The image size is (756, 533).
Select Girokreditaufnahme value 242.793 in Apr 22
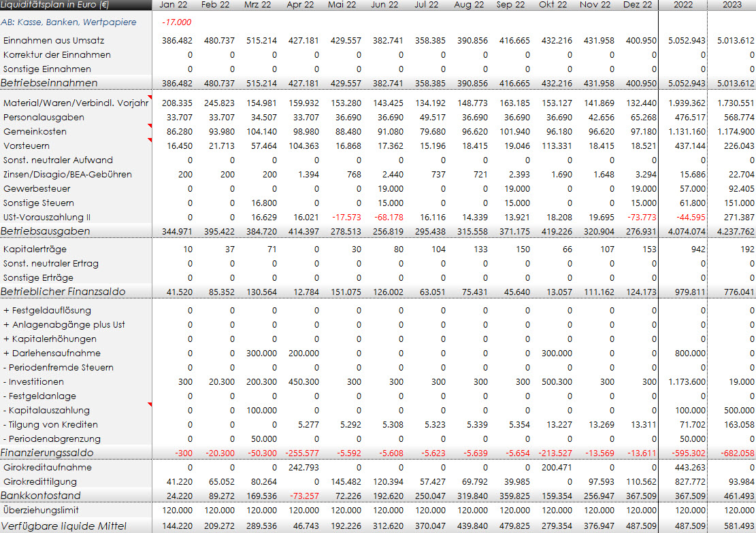click(x=303, y=468)
